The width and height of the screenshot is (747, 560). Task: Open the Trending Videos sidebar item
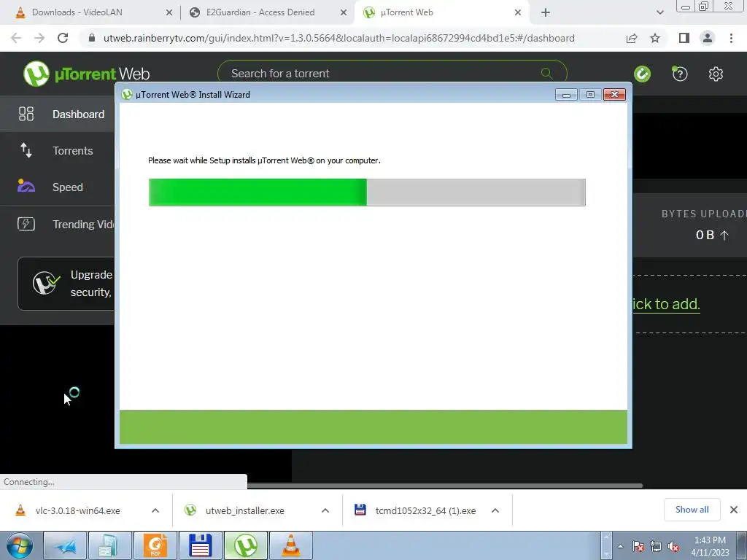pos(57,224)
